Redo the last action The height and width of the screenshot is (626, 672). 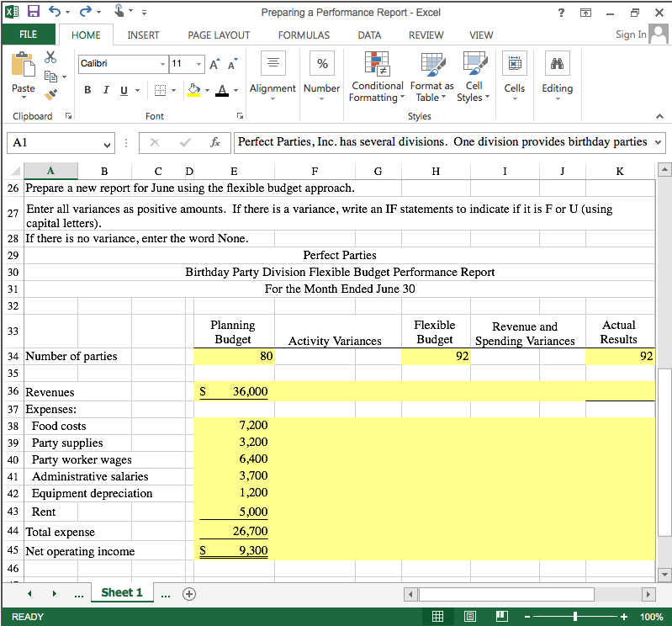coord(86,12)
